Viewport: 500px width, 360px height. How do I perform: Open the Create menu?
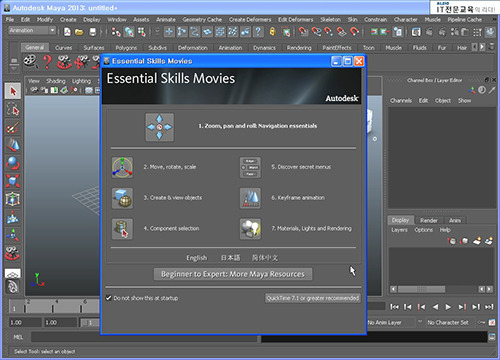(68, 19)
